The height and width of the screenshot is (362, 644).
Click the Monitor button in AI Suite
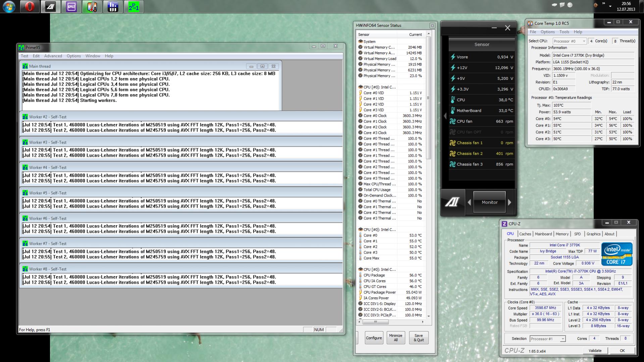click(489, 202)
